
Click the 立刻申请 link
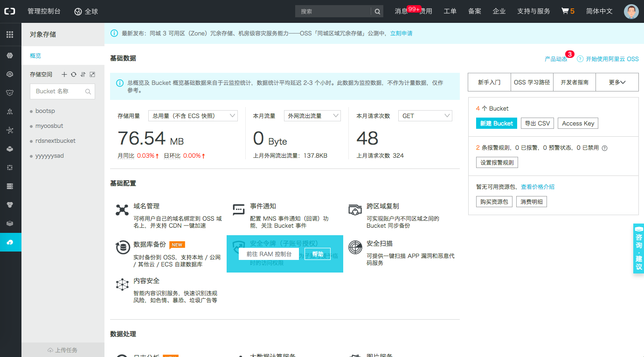[x=401, y=33]
